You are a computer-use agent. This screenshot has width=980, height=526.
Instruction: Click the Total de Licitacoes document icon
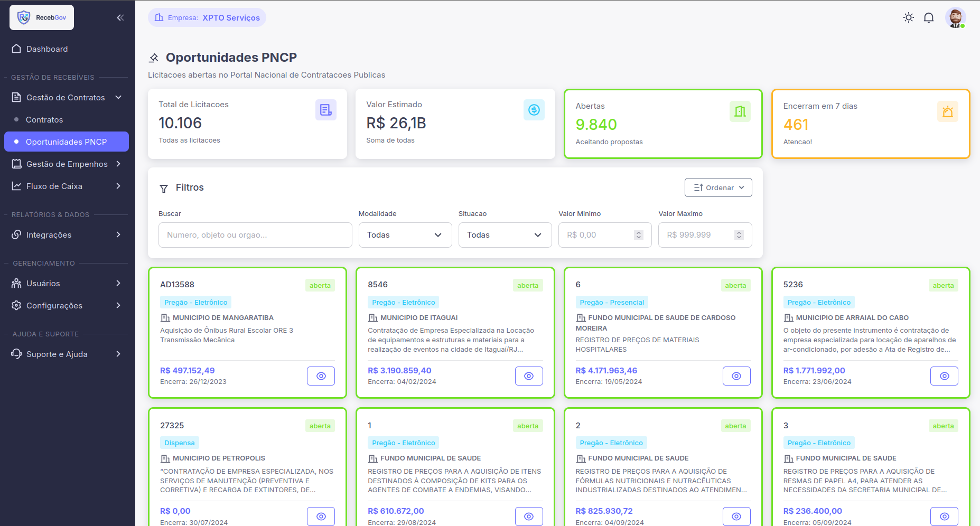pyautogui.click(x=325, y=110)
